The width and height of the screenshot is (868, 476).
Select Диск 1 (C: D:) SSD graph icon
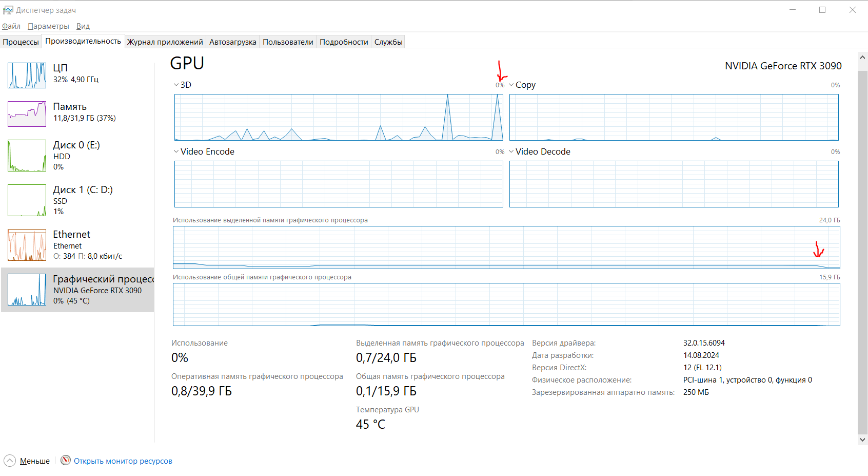(27, 200)
